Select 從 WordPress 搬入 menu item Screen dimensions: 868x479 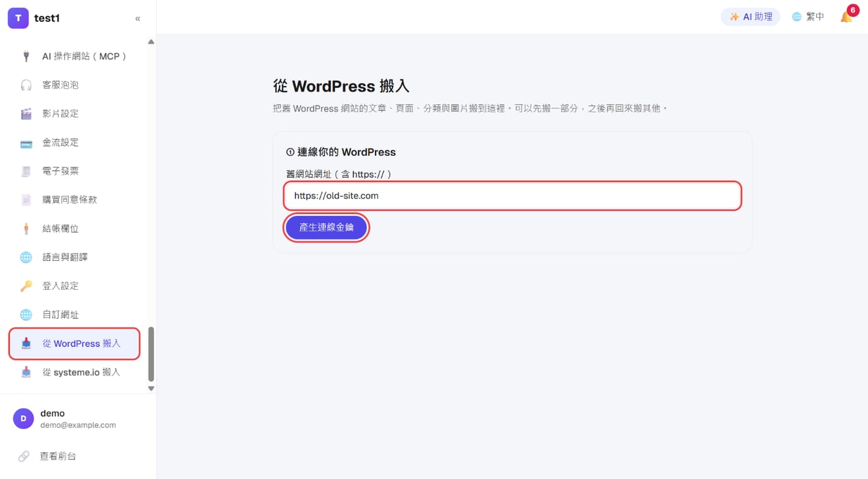74,344
